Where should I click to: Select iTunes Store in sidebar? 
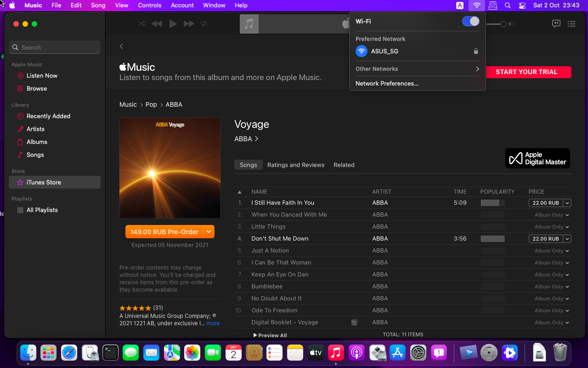[x=55, y=182]
